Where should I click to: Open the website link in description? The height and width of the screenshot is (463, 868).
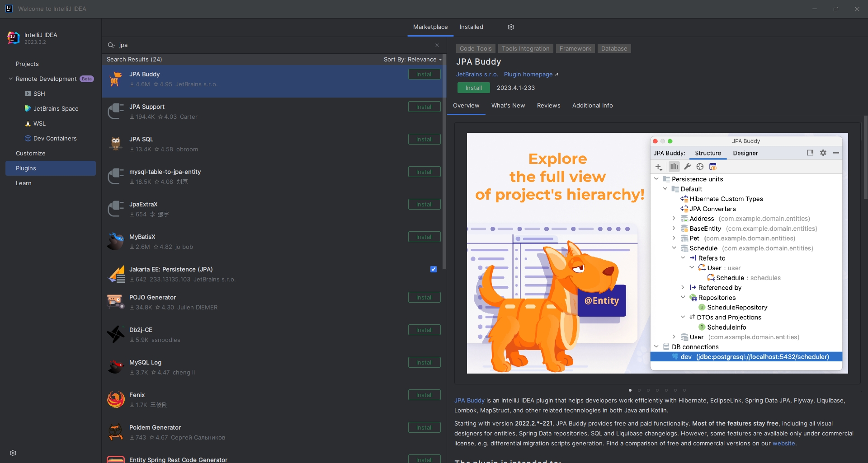(x=783, y=443)
